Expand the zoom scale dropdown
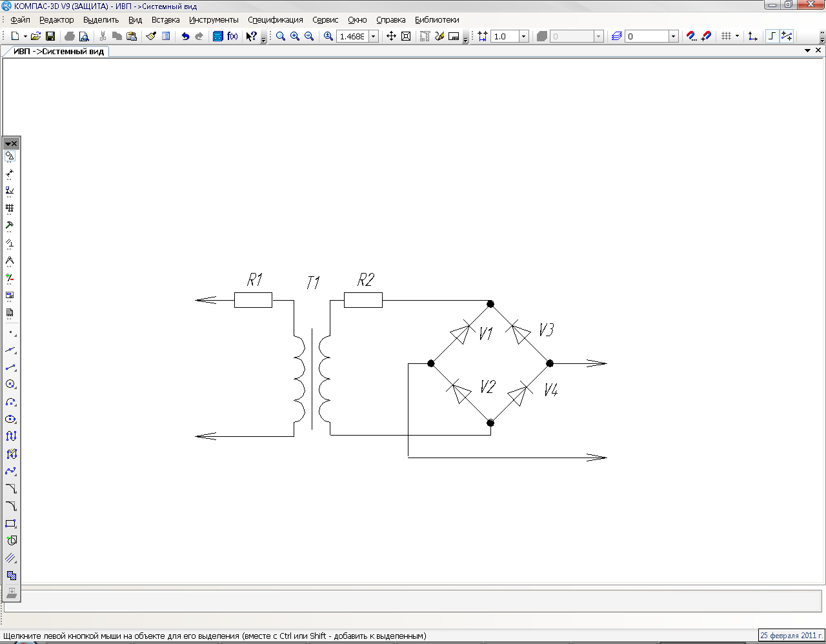Viewport: 826px width, 644px height. pyautogui.click(x=373, y=37)
